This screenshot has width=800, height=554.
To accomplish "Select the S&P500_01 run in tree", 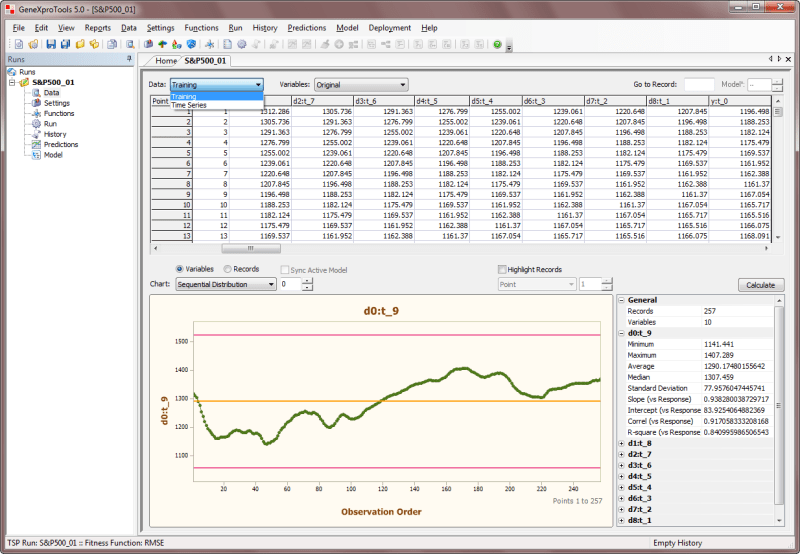I will [53, 82].
